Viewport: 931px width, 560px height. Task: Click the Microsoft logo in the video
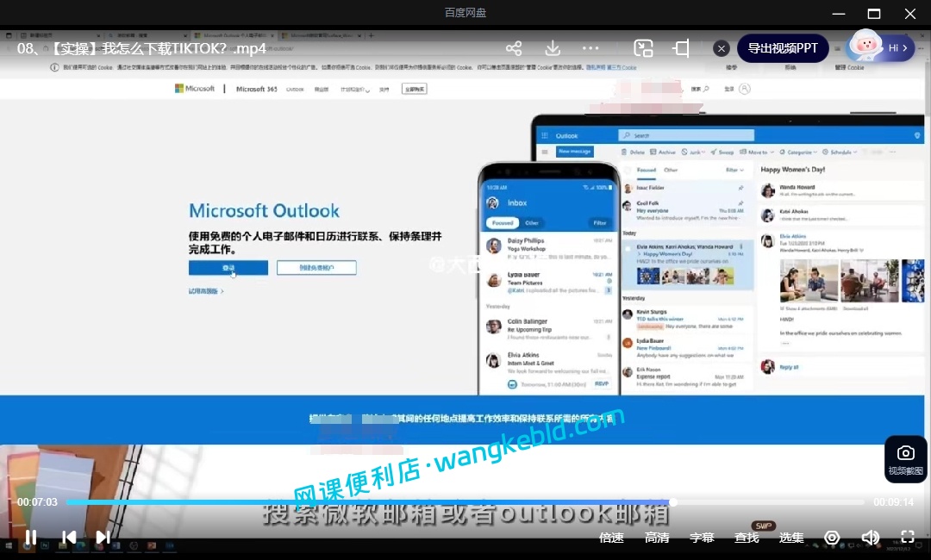(195, 89)
